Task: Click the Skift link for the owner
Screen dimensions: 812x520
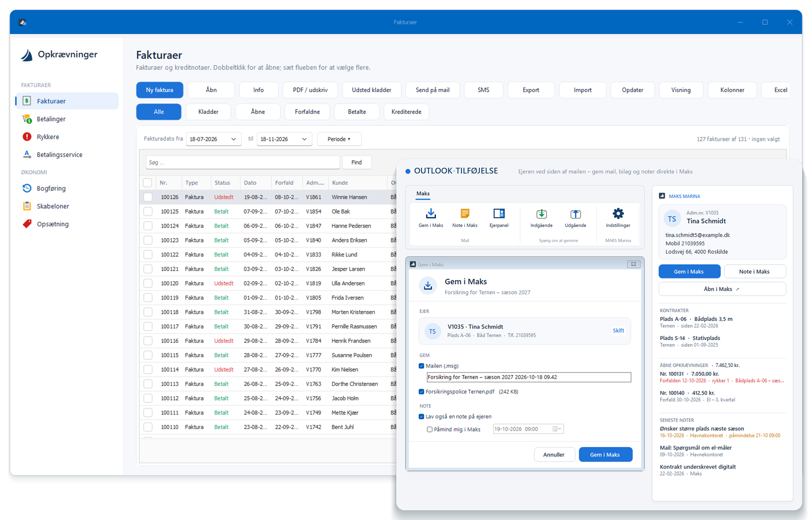Action: [618, 331]
